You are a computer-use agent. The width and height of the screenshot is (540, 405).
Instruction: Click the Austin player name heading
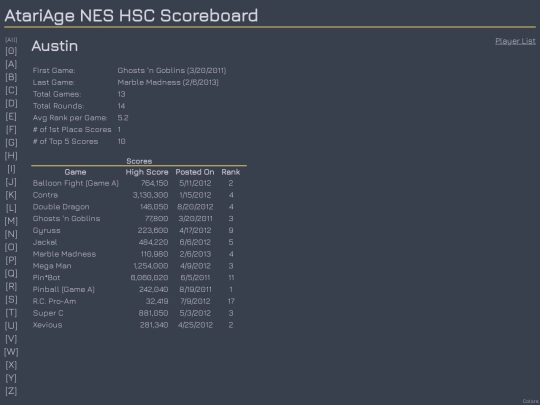[x=55, y=46]
